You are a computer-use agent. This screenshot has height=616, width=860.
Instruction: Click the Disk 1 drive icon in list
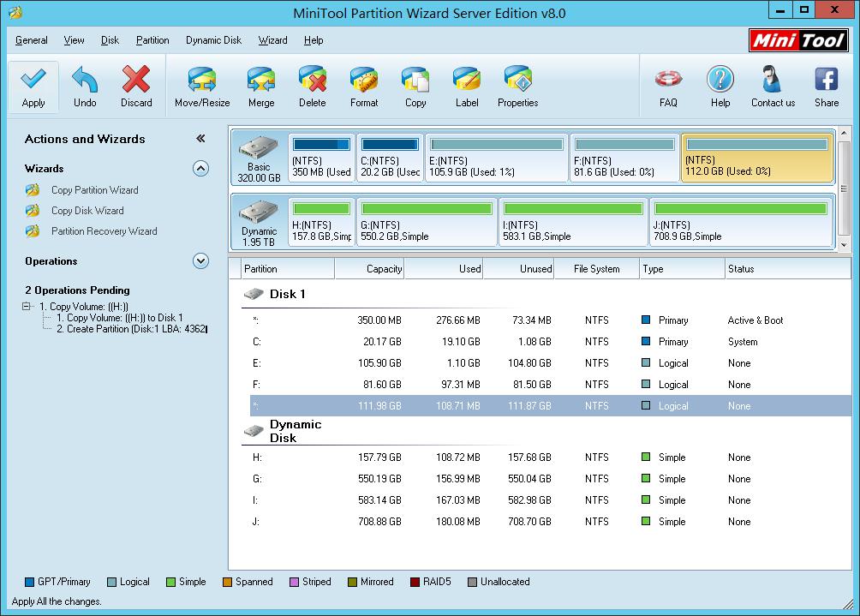[254, 294]
